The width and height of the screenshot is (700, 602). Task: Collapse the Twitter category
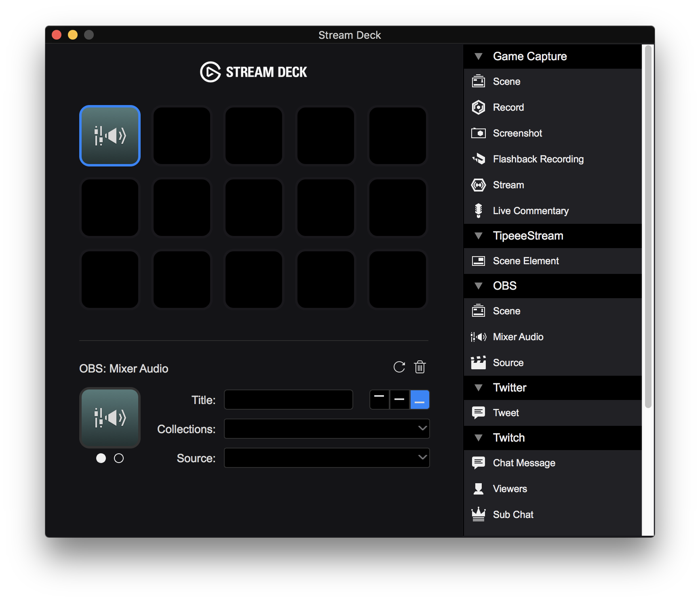click(x=479, y=387)
